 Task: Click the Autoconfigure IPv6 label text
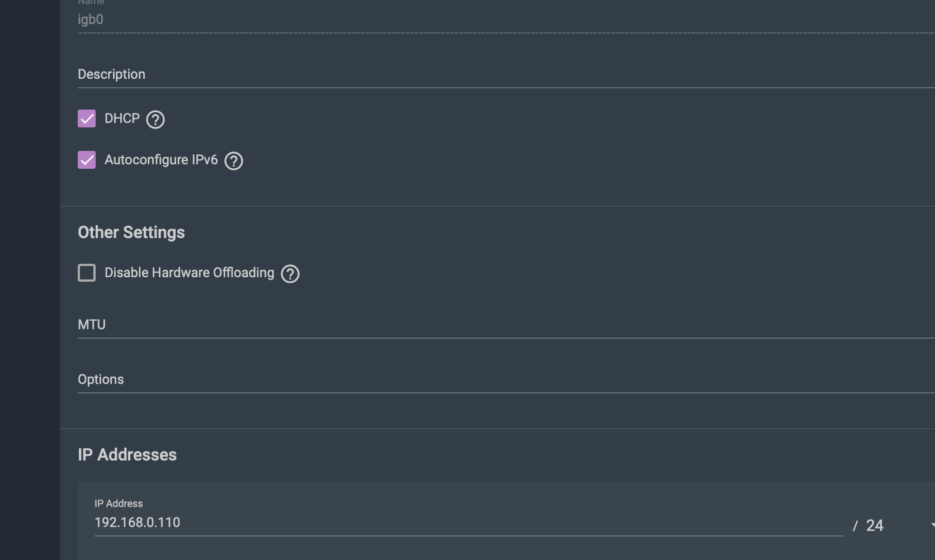click(161, 160)
